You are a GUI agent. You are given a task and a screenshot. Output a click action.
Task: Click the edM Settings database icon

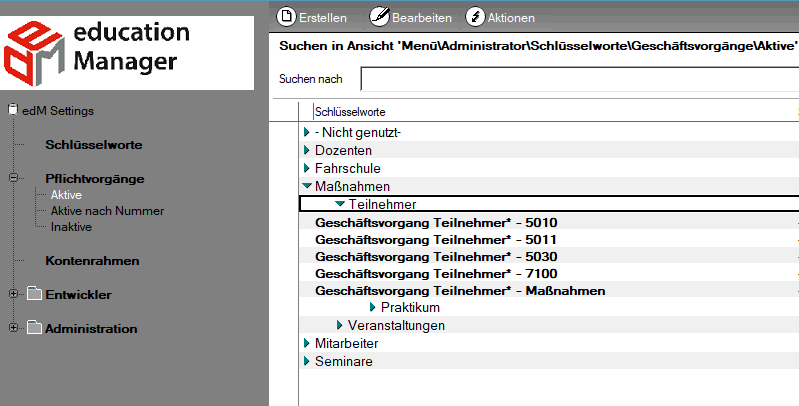point(13,110)
